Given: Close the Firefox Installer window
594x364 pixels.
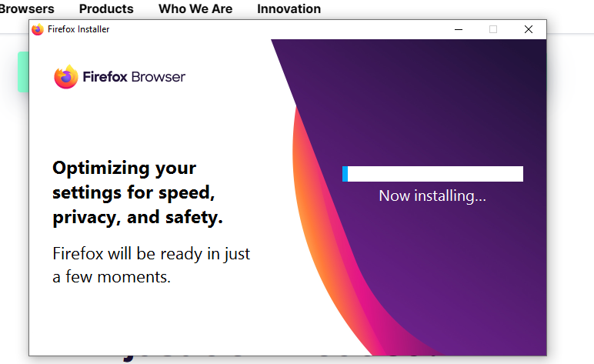Looking at the screenshot, I should point(529,29).
